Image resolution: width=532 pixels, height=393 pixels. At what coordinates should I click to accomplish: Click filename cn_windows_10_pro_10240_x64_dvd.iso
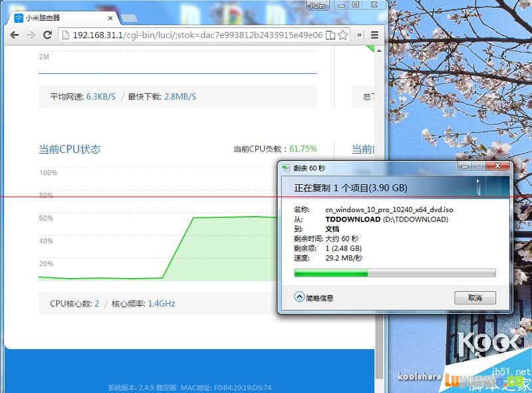(389, 209)
